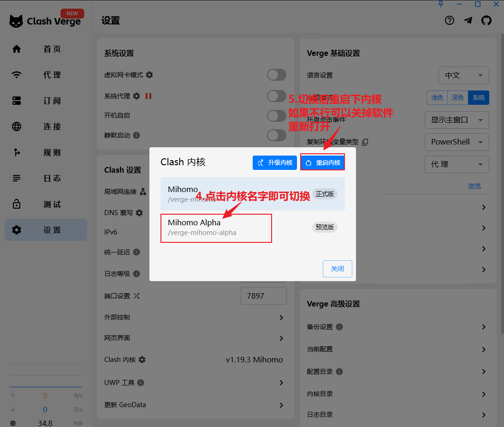Expand the PowerShell environment type dropdown

[457, 142]
